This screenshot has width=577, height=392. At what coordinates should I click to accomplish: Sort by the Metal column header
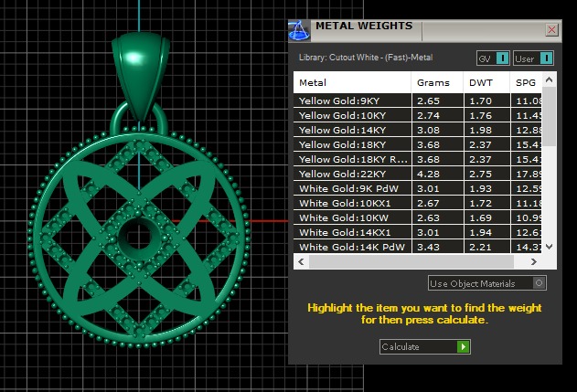352,82
